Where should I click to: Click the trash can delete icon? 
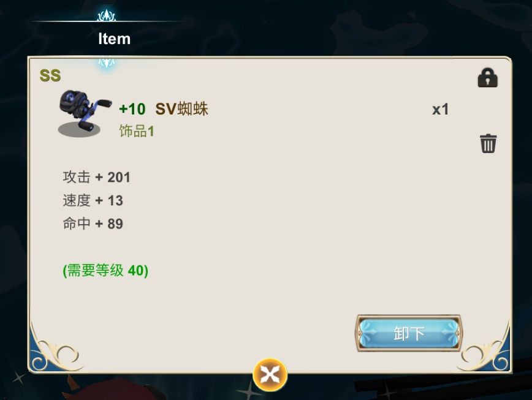click(x=488, y=143)
